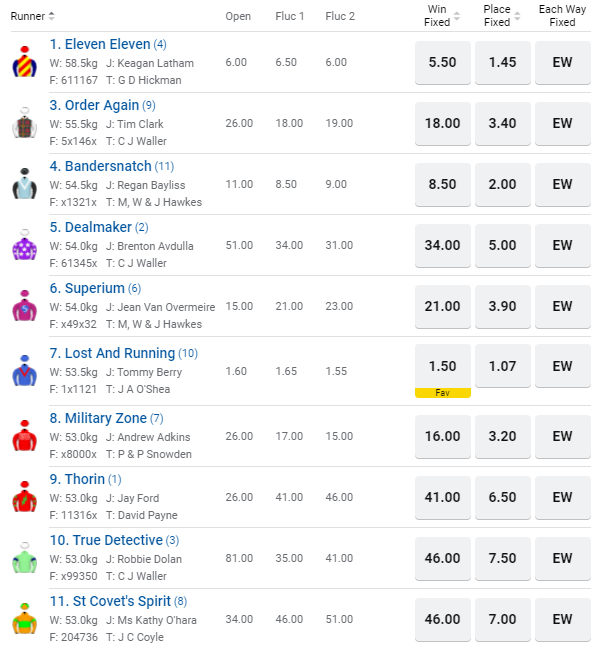The width and height of the screenshot is (600, 646).
Task: Click Bandersnatch's jockey silks icon
Action: coord(24,184)
